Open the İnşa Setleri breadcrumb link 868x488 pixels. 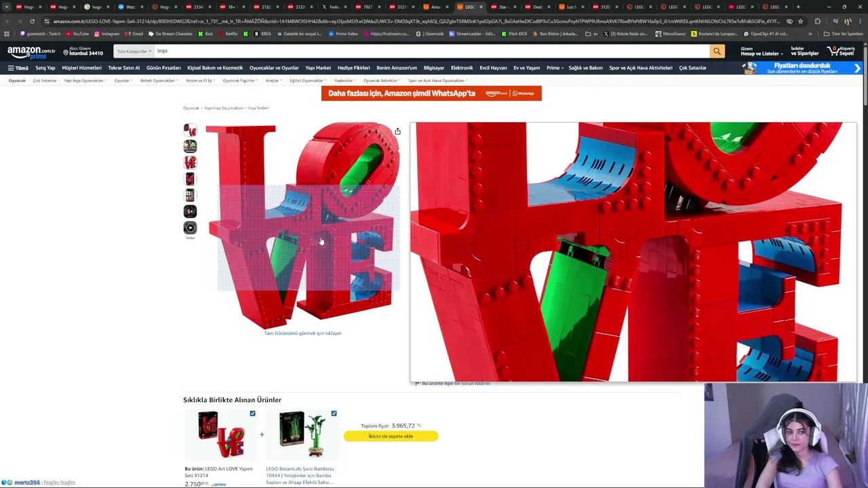(258, 108)
